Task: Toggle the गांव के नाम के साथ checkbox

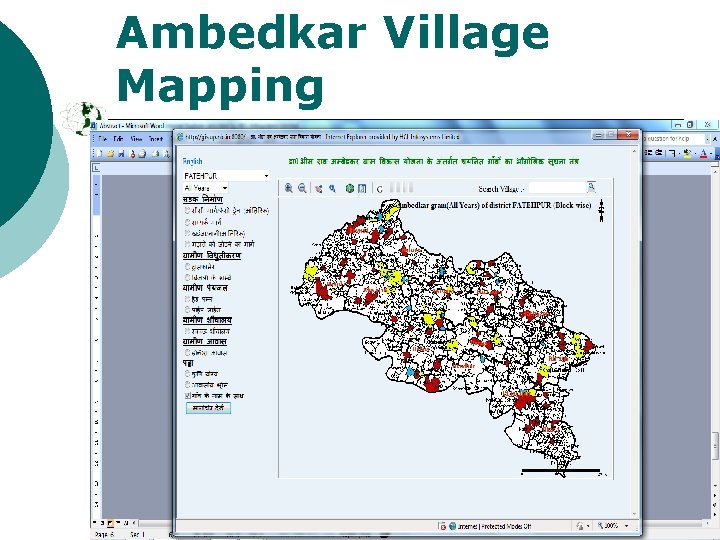Action: [x=187, y=395]
